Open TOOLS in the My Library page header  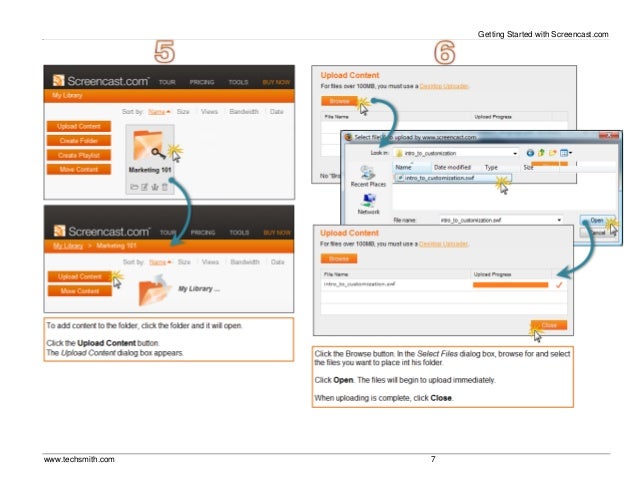[238, 82]
